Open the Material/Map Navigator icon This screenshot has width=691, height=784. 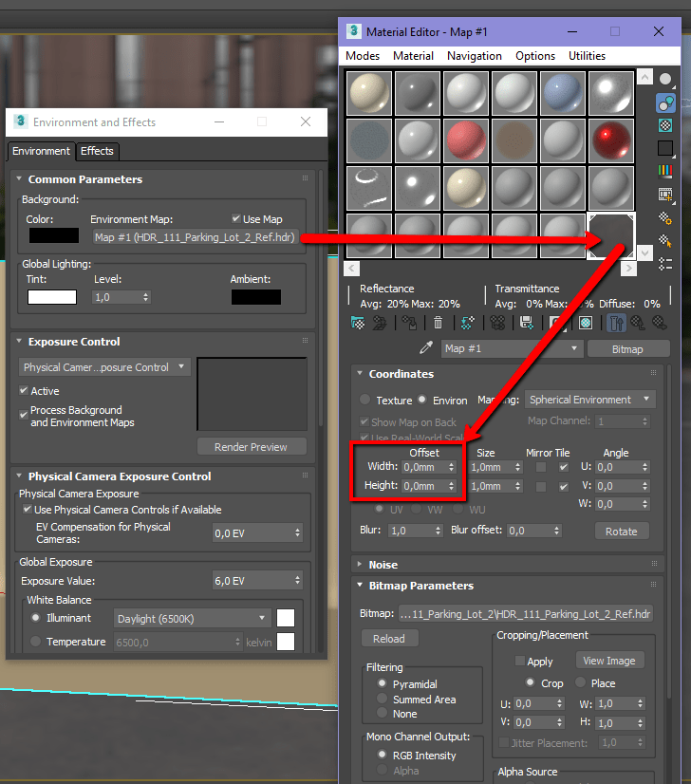point(665,264)
